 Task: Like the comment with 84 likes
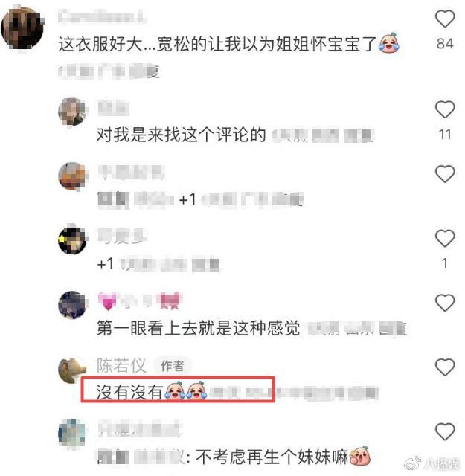click(x=445, y=19)
